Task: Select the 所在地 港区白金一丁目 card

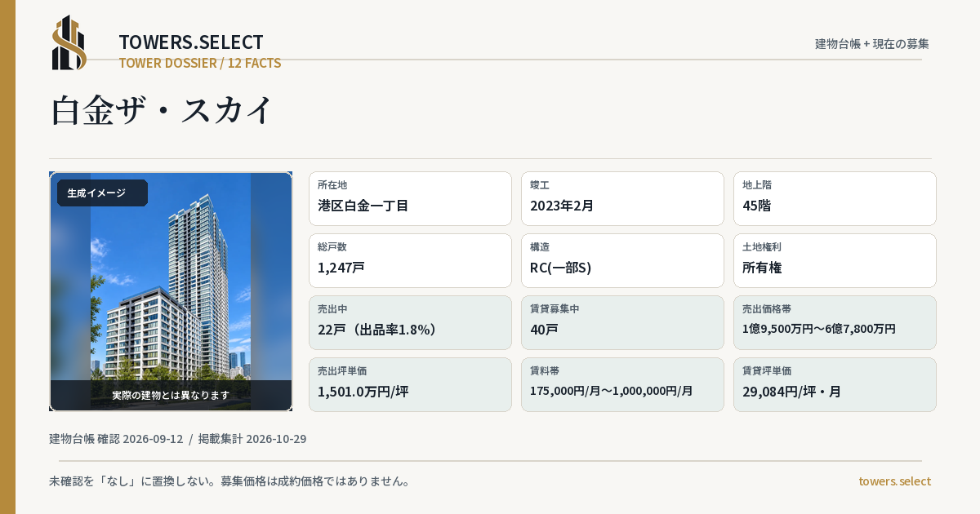Action: pyautogui.click(x=410, y=198)
